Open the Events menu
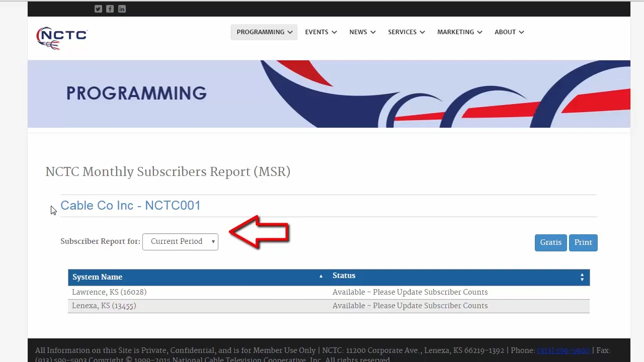 point(321,32)
